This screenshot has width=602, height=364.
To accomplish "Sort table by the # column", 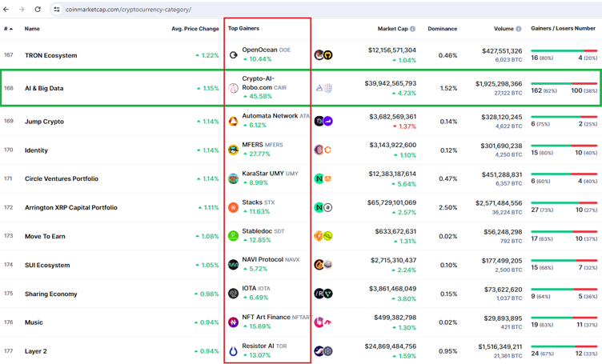I will 8,29.
